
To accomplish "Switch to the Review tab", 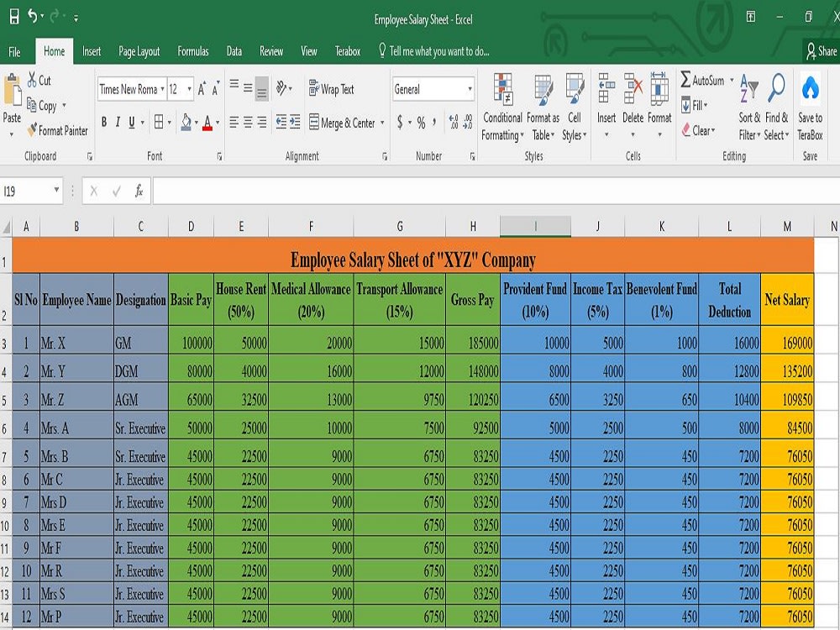I will click(271, 51).
